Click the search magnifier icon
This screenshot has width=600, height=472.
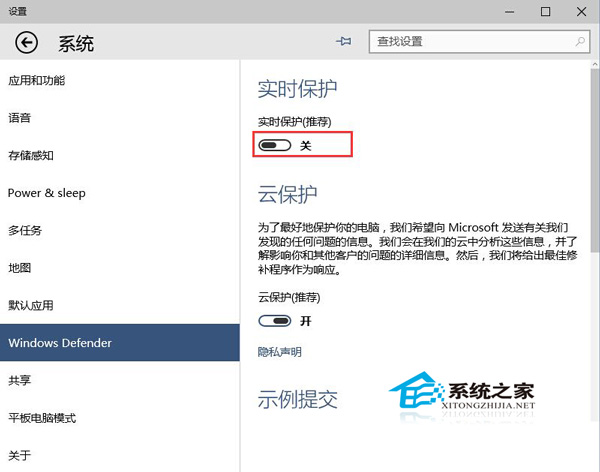point(580,41)
